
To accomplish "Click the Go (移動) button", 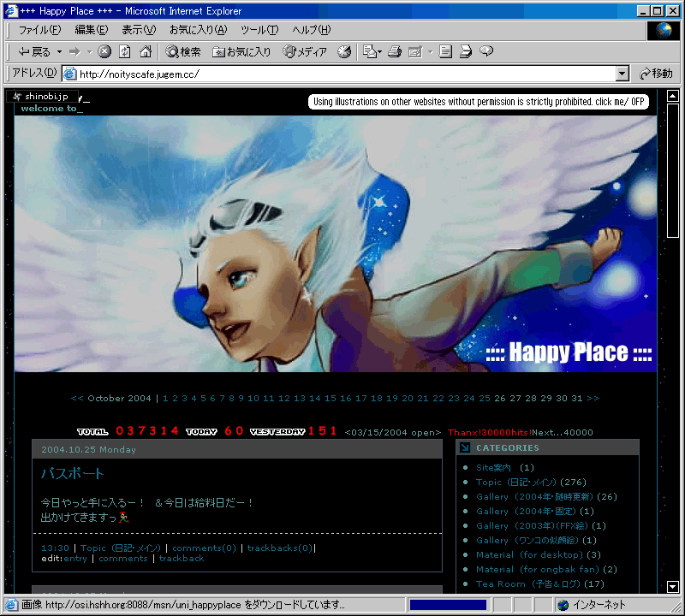I will click(x=656, y=74).
